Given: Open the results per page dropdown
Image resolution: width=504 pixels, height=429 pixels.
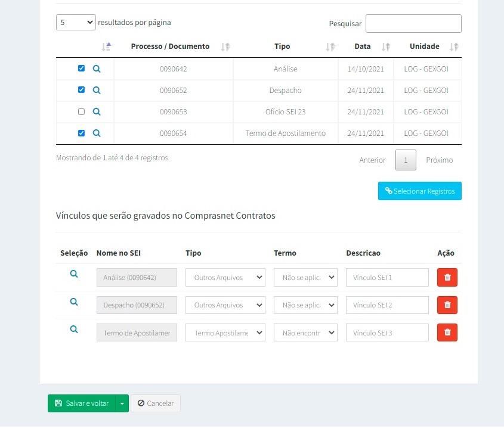Looking at the screenshot, I should click(76, 23).
